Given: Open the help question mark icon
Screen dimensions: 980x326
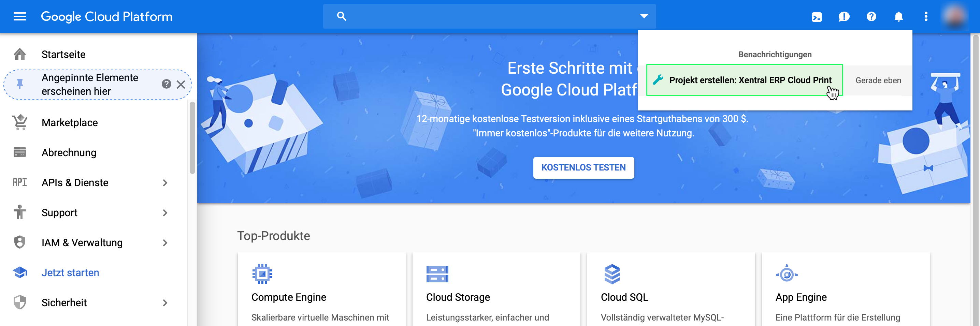Looking at the screenshot, I should [x=871, y=17].
